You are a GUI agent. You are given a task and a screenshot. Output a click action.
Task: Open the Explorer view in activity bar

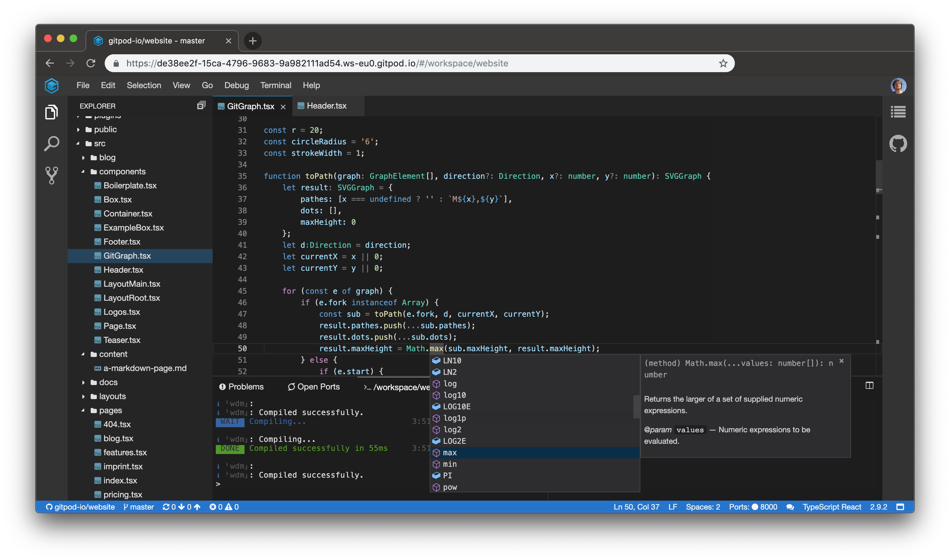(51, 112)
